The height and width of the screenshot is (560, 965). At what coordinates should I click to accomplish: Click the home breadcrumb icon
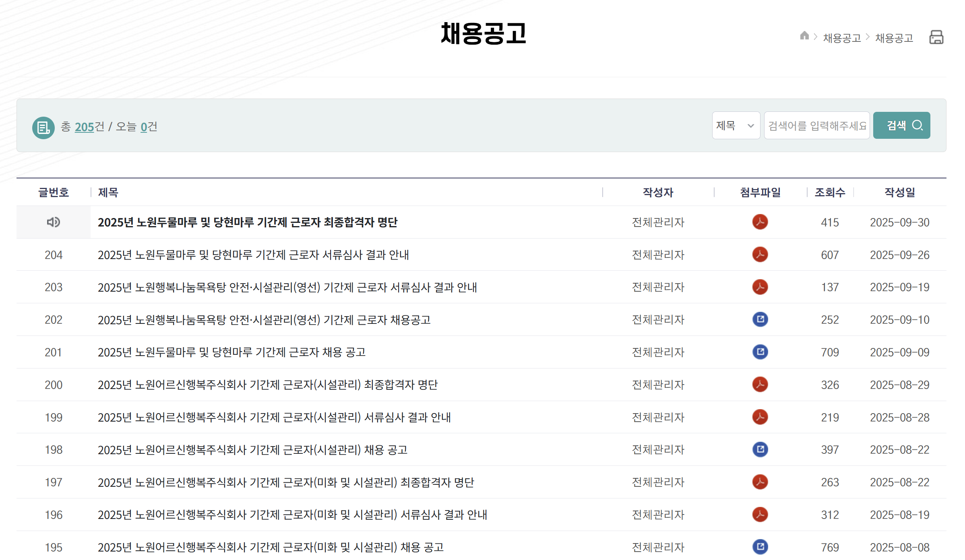804,36
